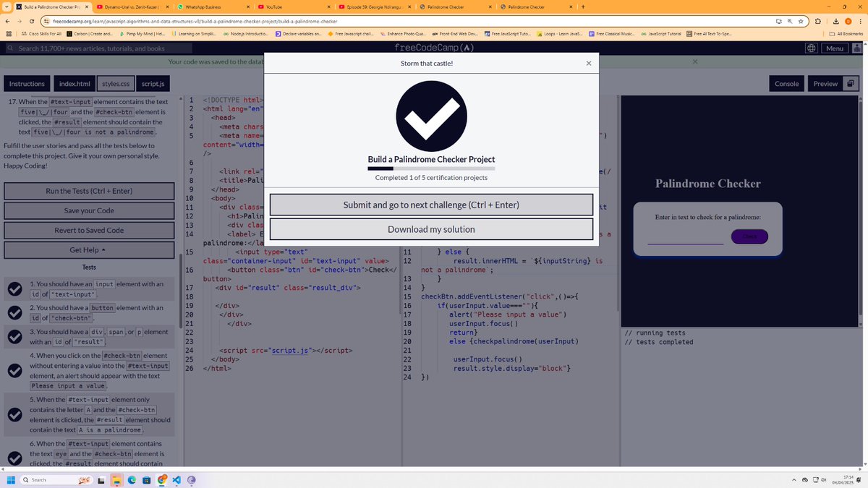This screenshot has height=488, width=868.
Task: Open the Cisco Skills For All bookmark
Action: 40,34
